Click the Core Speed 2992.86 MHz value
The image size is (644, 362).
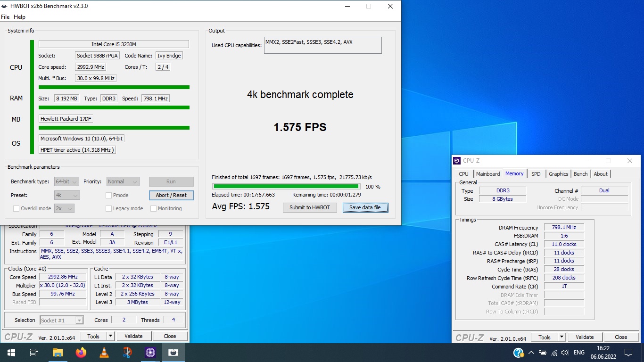pyautogui.click(x=63, y=277)
